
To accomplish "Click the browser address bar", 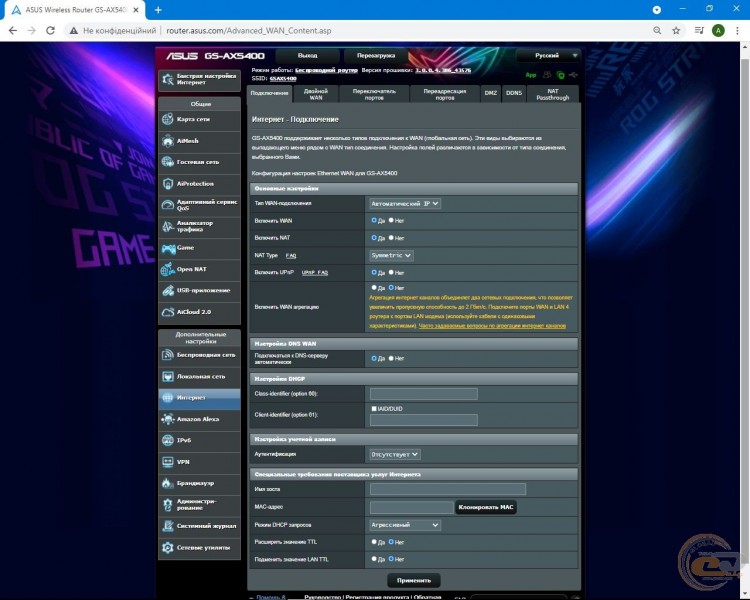I will click(354, 31).
